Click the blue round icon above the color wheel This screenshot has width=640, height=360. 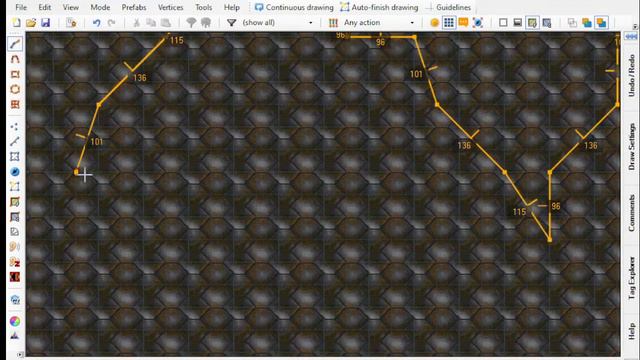pos(15,300)
